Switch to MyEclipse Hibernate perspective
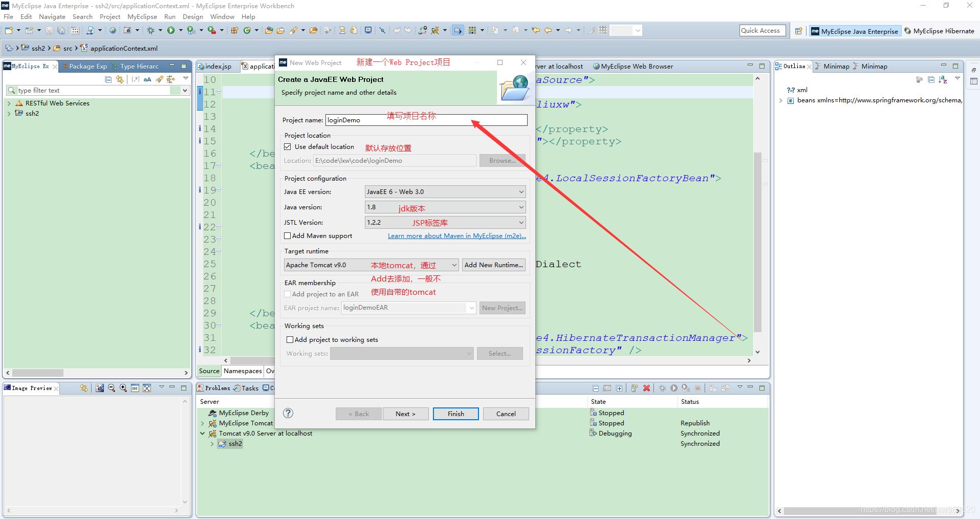Screen dimensions: 980x519 [x=939, y=31]
